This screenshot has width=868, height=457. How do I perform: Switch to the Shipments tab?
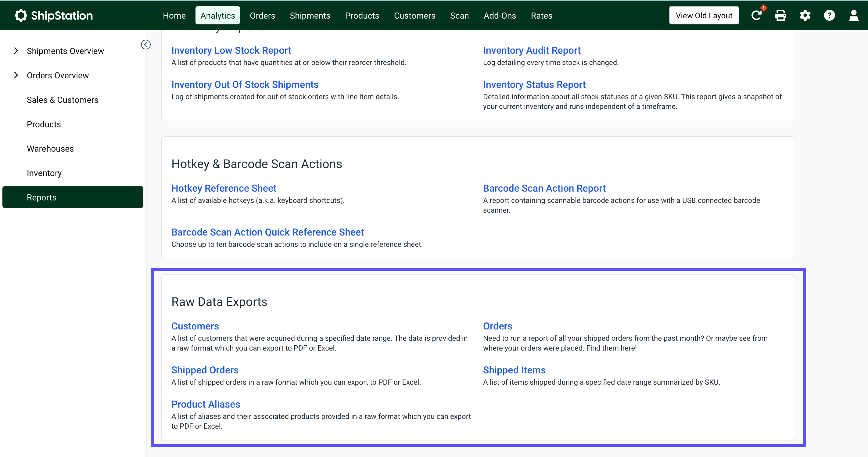(310, 15)
